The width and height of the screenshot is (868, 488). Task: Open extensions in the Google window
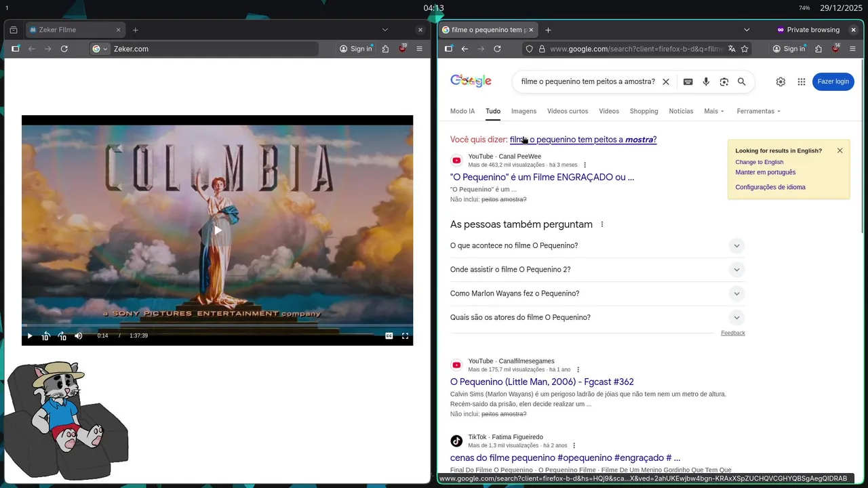818,49
